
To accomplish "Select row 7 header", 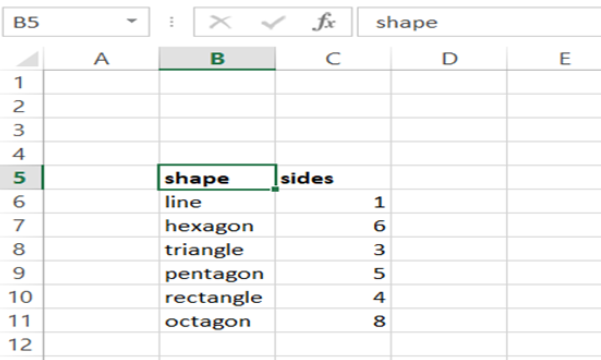I will click(21, 225).
